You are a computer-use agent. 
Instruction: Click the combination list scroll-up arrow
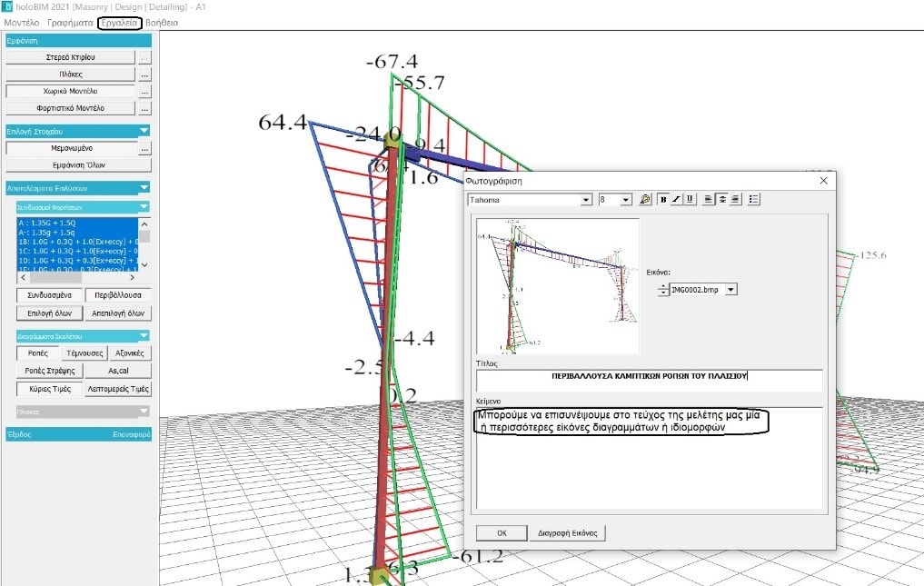click(x=144, y=224)
